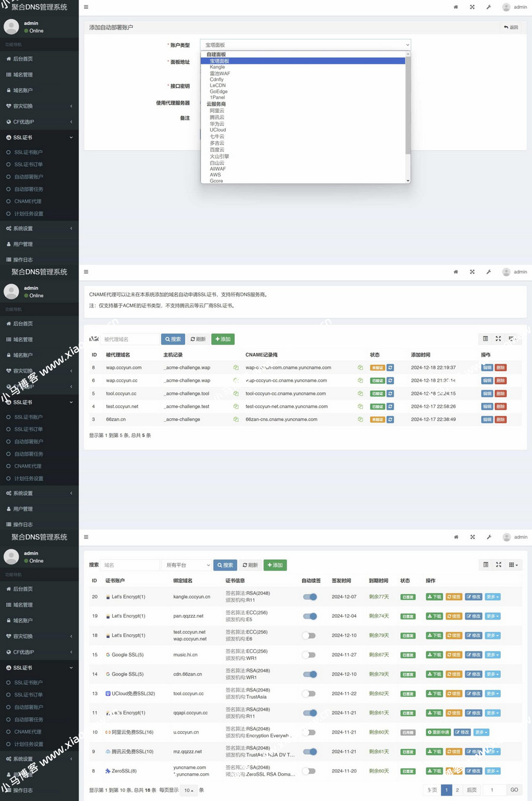Click refresh icon beside wap.cccyun.com status
This screenshot has height=801, width=532.
390,368
